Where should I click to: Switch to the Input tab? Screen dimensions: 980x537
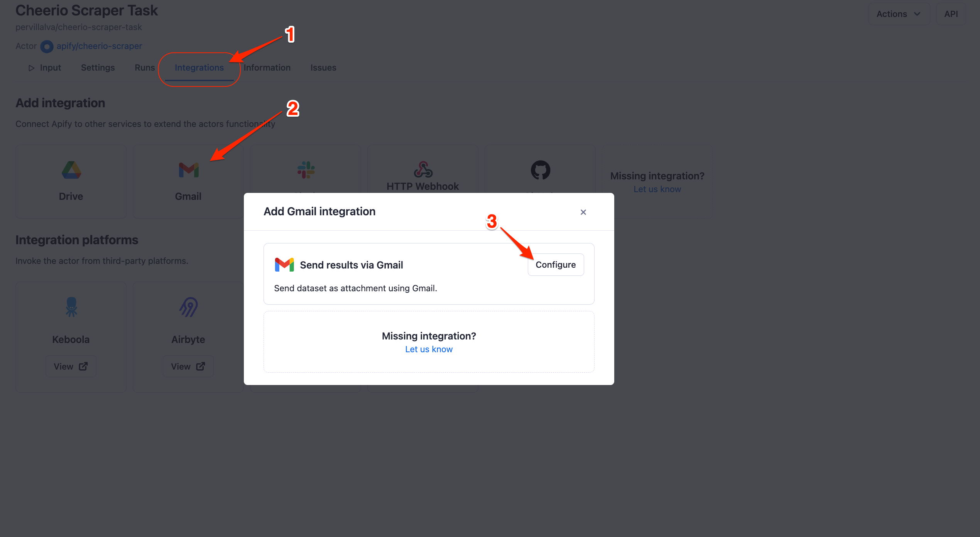click(x=50, y=68)
